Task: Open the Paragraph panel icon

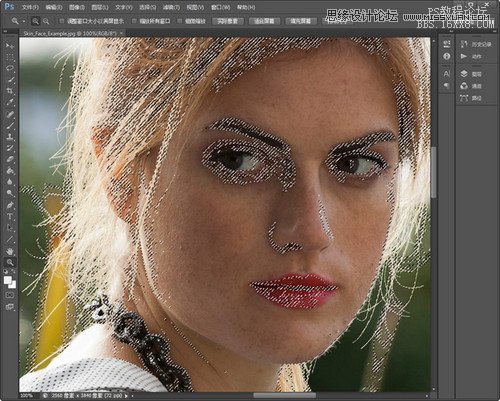Action: coord(447,86)
